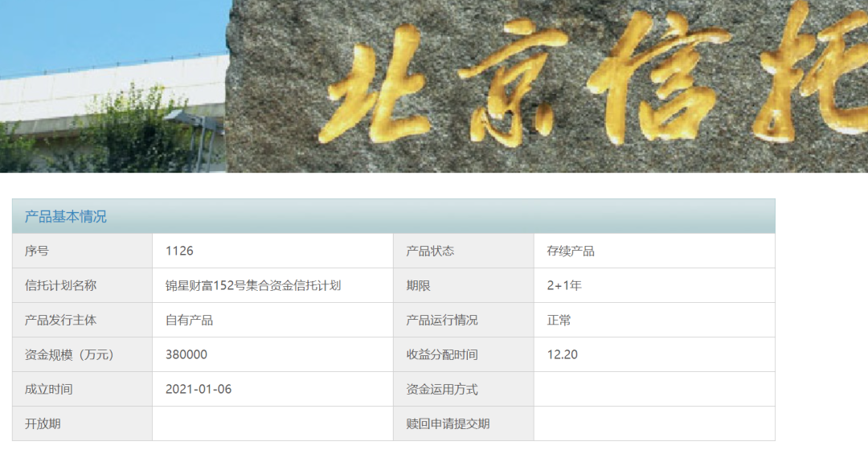Click the 信托计划名称 label

click(60, 285)
